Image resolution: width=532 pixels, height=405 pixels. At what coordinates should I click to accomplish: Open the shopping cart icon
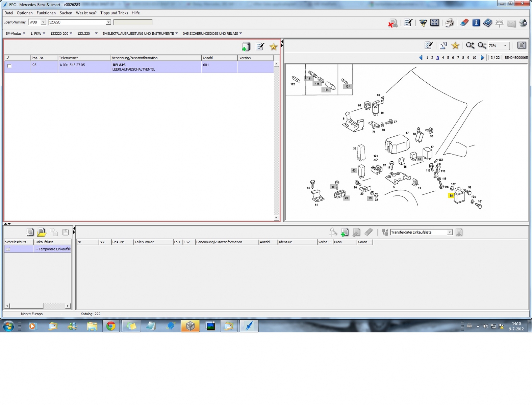coord(423,23)
